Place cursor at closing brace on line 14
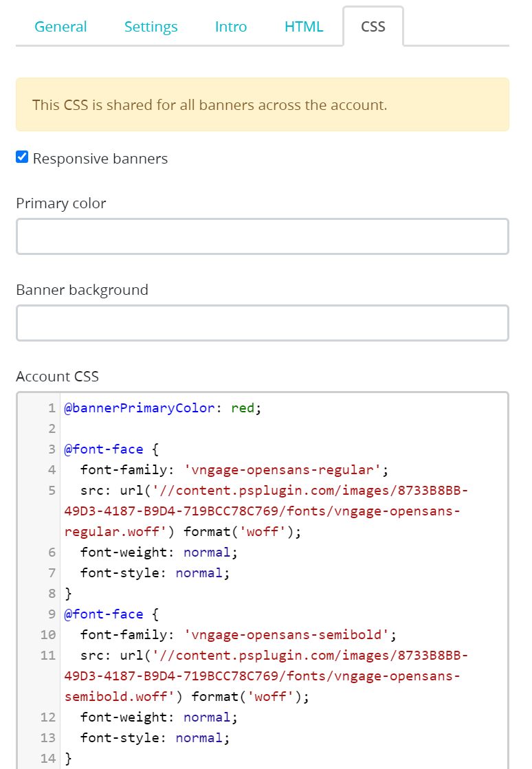This screenshot has height=769, width=532. click(68, 759)
